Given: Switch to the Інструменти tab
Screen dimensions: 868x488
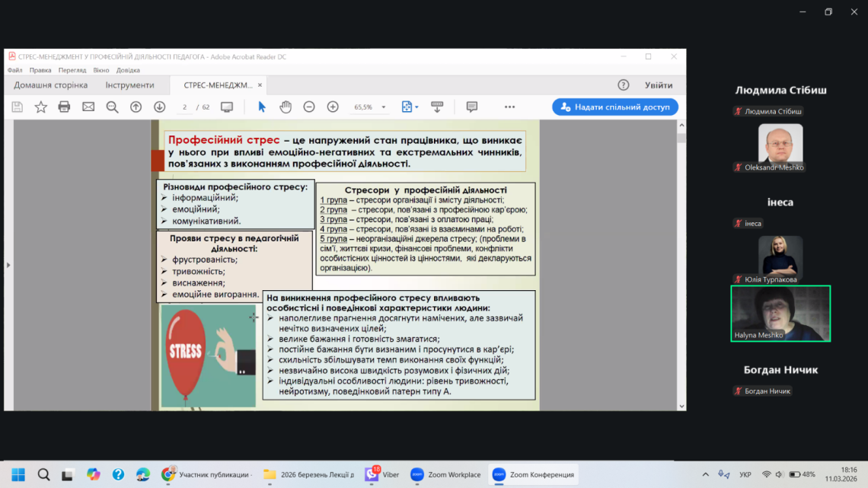Looking at the screenshot, I should 129,85.
